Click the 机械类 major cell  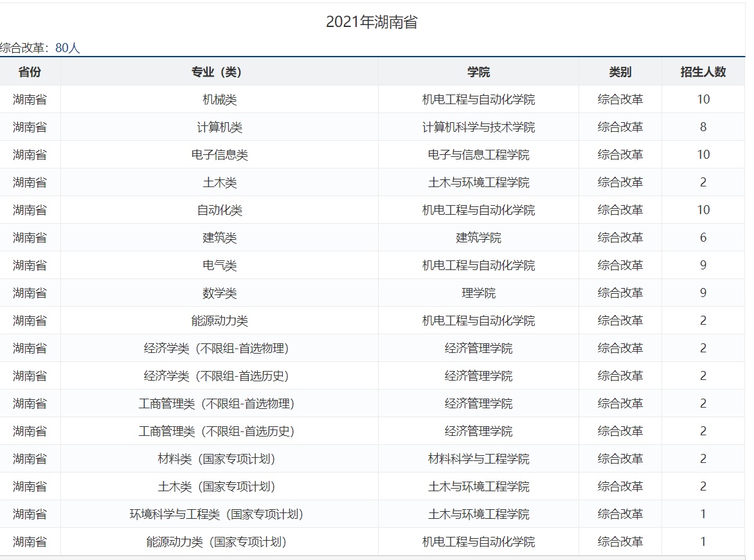[x=219, y=100]
